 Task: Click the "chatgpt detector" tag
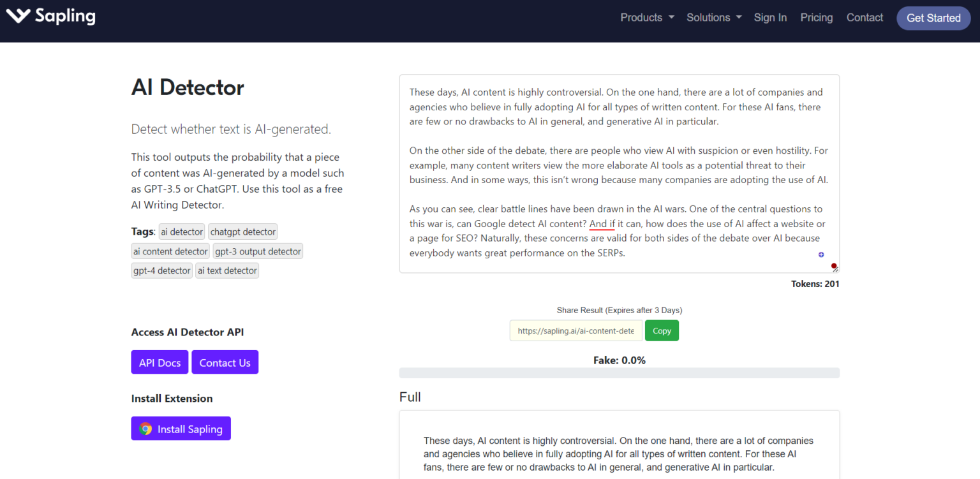[x=242, y=232]
